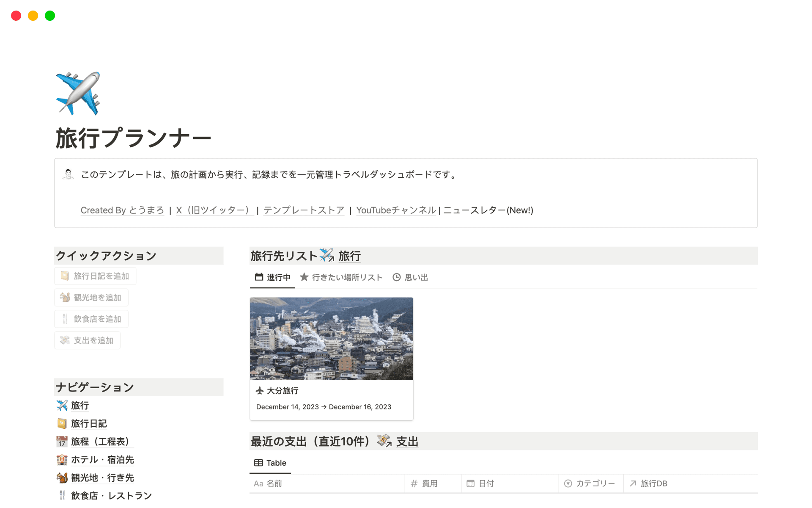
Task: Switch to the 行きたい場所リスト tab
Action: tap(347, 277)
